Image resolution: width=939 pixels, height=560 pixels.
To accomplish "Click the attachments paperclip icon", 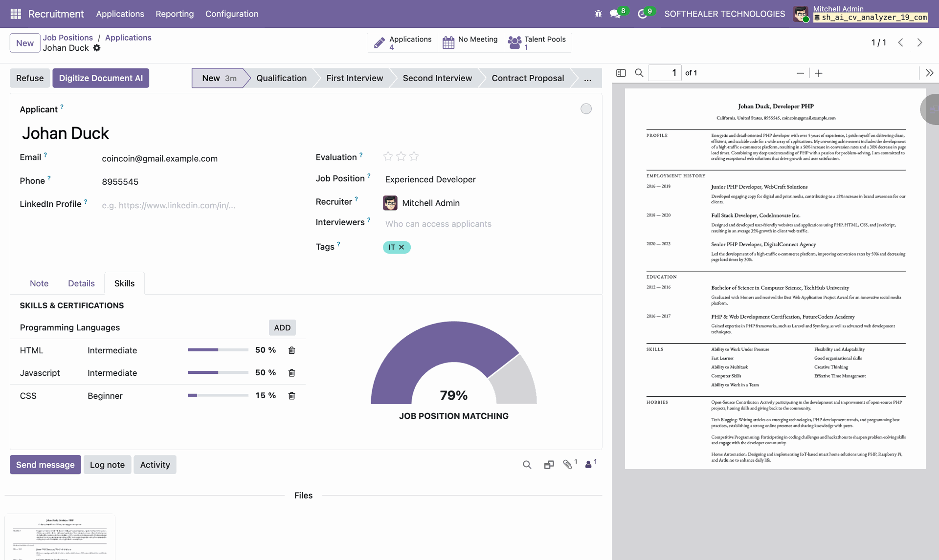I will coord(567,464).
